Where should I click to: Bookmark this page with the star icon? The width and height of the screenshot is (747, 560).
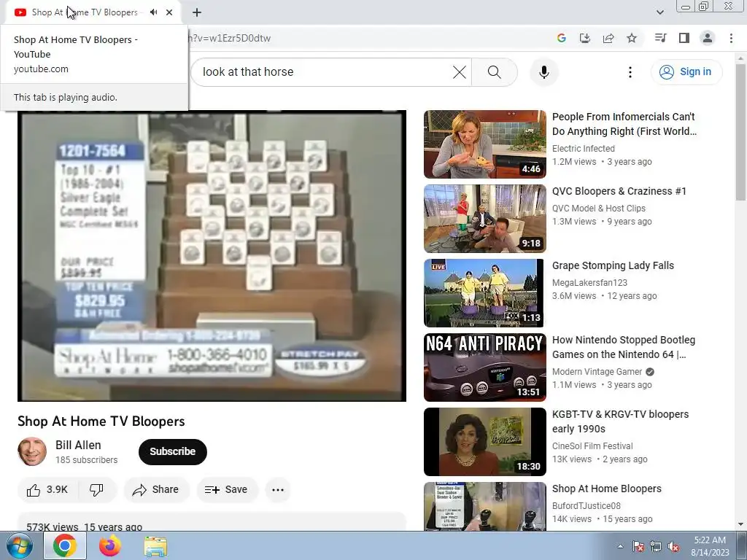631,38
